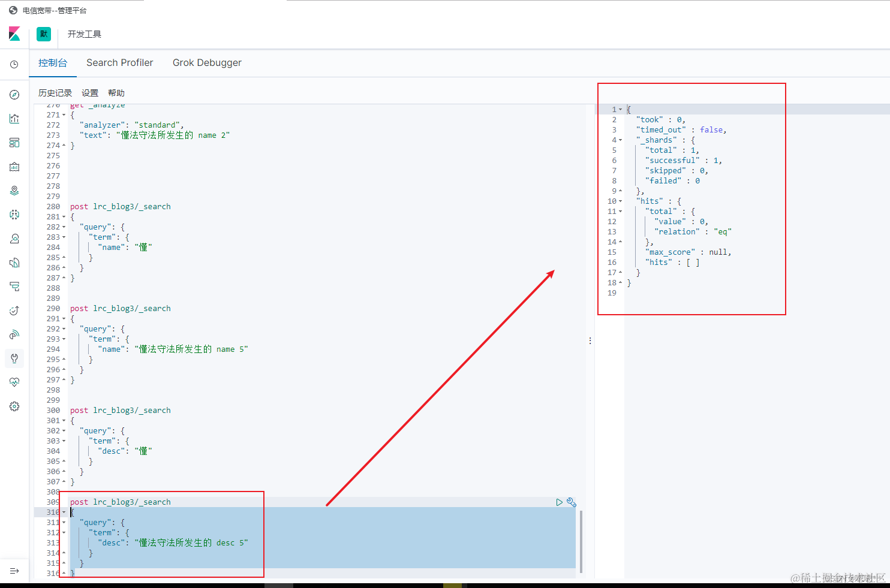Open the Dashboard sidebar icon
The width and height of the screenshot is (890, 588).
(14, 143)
